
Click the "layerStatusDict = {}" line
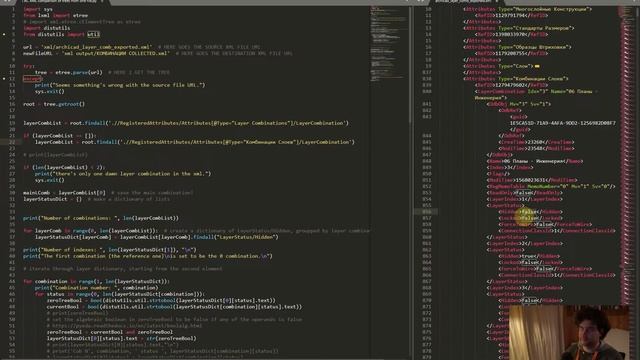(96, 199)
